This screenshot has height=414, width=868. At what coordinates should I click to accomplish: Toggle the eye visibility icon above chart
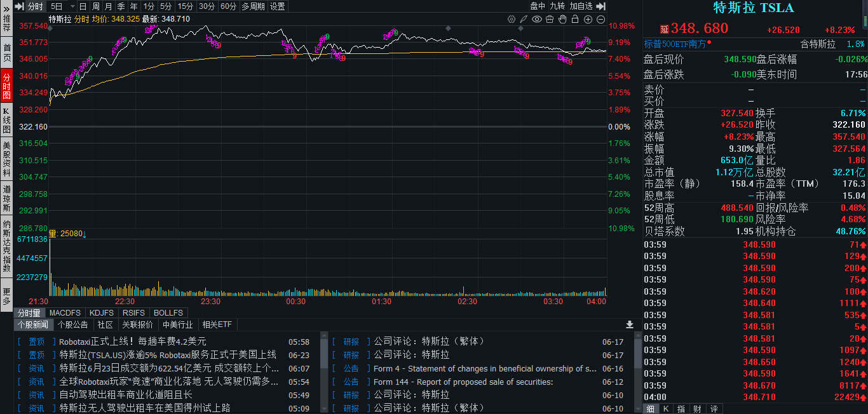(x=537, y=19)
